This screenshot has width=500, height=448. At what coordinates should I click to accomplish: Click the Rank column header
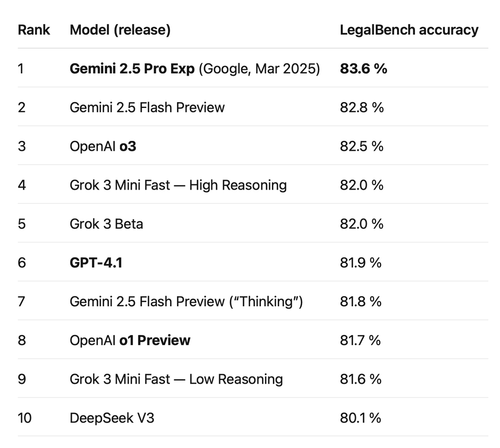pyautogui.click(x=34, y=30)
